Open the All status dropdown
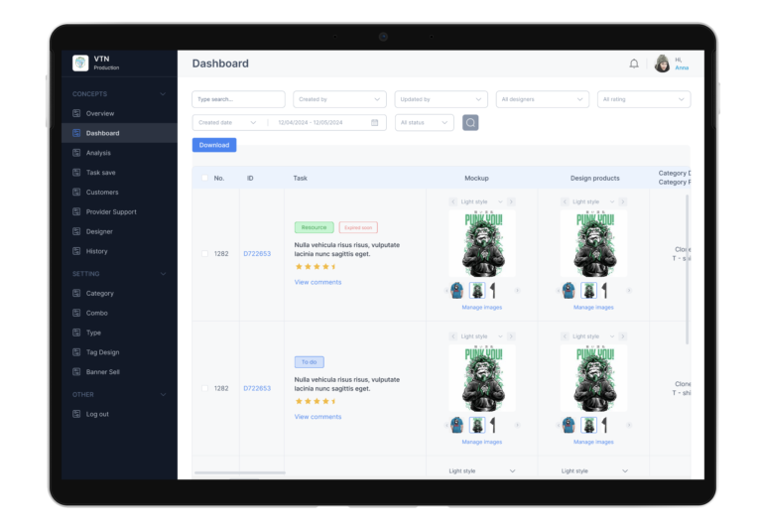The height and width of the screenshot is (532, 762). click(x=425, y=122)
